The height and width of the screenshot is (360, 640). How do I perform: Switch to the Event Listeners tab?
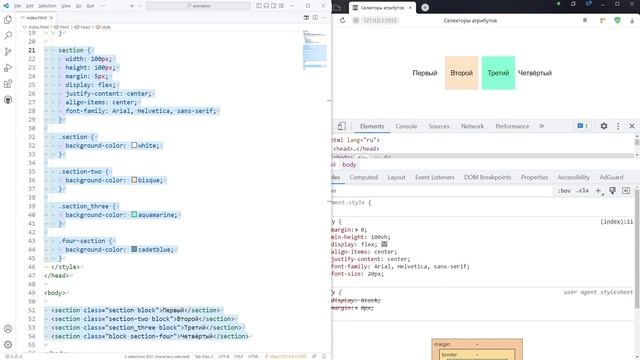[x=434, y=177]
